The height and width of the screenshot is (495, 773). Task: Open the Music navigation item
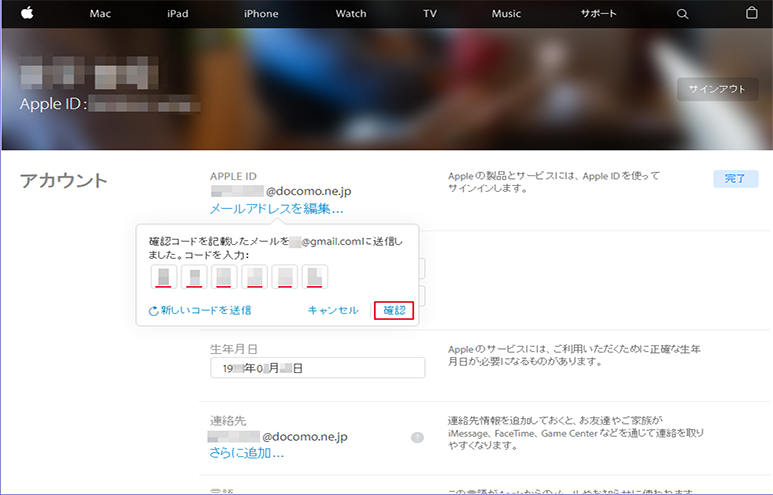click(506, 14)
